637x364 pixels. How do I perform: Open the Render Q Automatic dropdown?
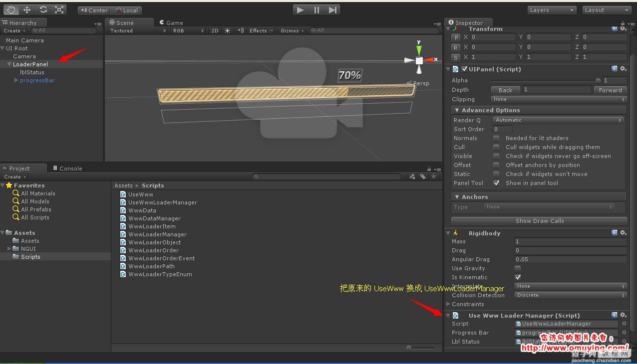click(x=559, y=120)
